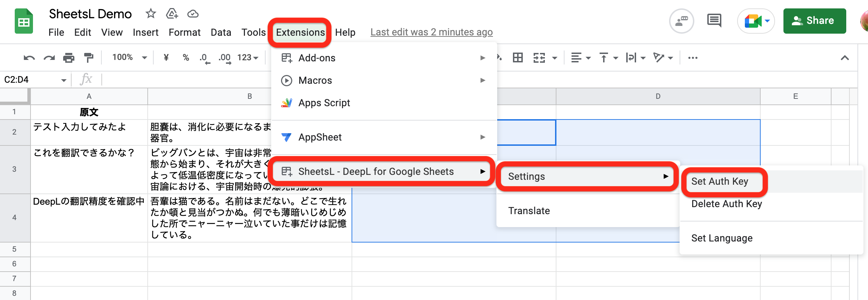
Task: Click cell containing 原文
Action: (x=89, y=112)
